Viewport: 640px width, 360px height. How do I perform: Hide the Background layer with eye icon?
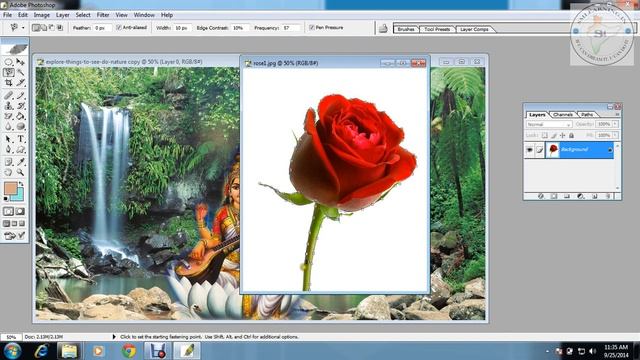pyautogui.click(x=529, y=150)
